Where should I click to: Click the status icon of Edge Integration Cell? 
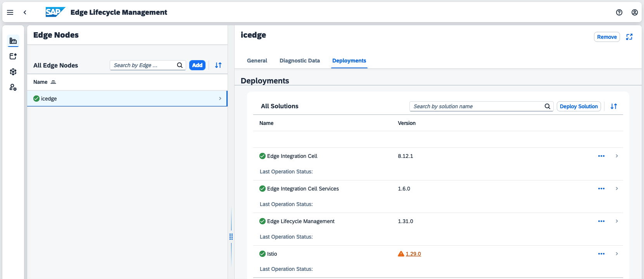262,156
